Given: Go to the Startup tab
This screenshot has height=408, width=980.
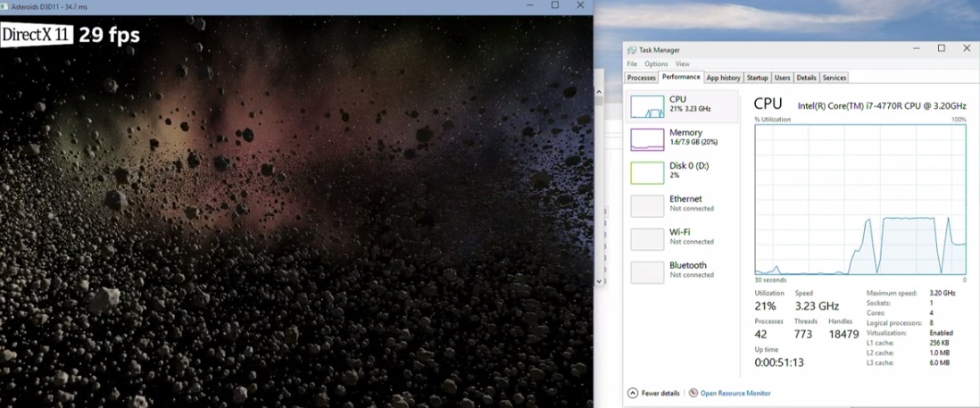Looking at the screenshot, I should [x=757, y=79].
